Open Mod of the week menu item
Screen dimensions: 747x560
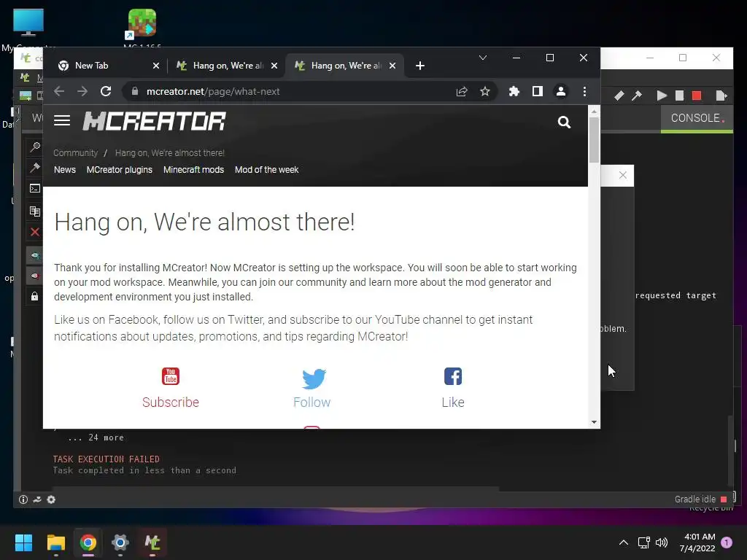[x=267, y=169]
